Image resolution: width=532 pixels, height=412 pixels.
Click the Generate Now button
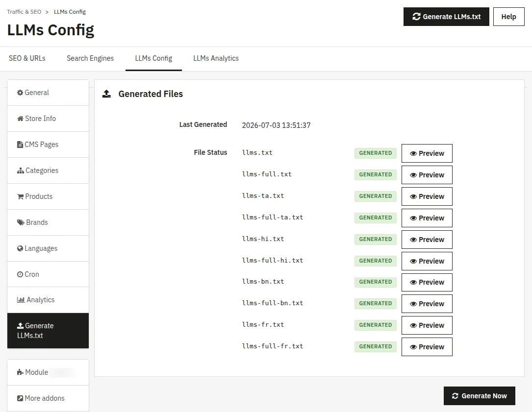click(480, 396)
